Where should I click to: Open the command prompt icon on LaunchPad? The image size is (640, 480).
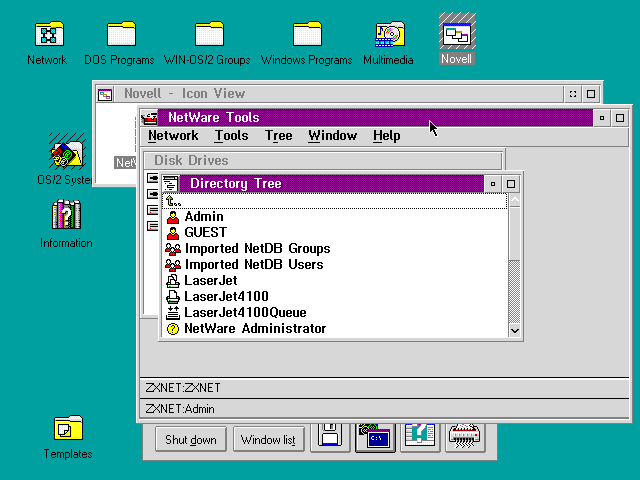[375, 437]
